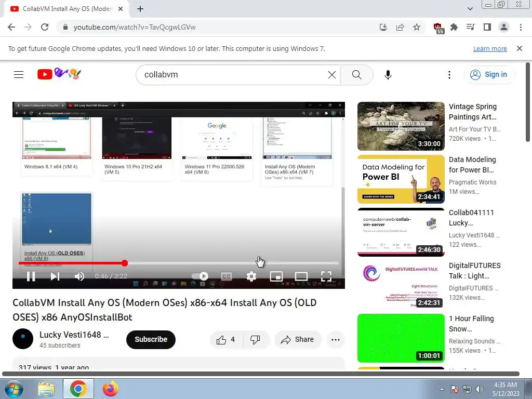Open YouTube three-dot settings menu
The width and height of the screenshot is (532, 399).
pos(449,75)
